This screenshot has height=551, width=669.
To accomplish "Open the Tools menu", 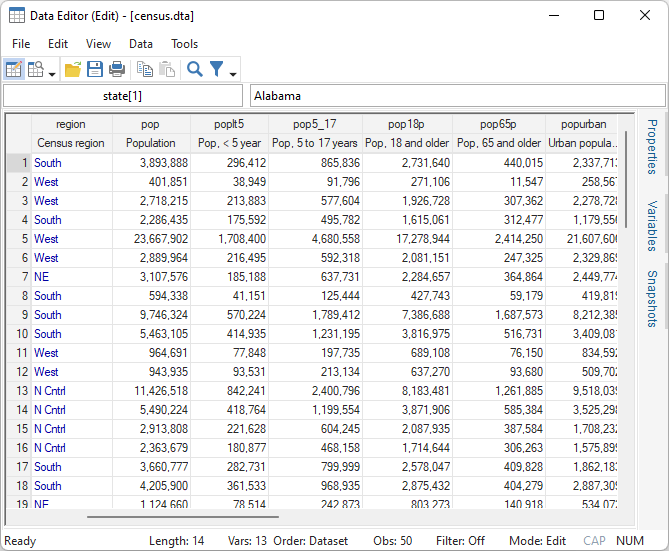I will (x=184, y=44).
